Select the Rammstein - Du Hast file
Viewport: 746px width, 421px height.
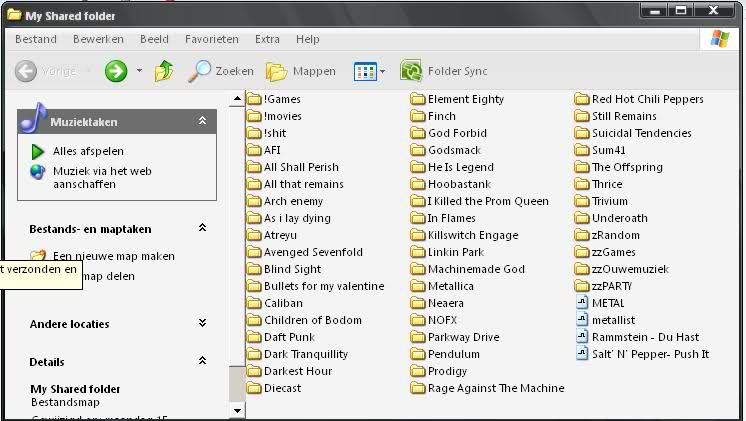pyautogui.click(x=583, y=337)
